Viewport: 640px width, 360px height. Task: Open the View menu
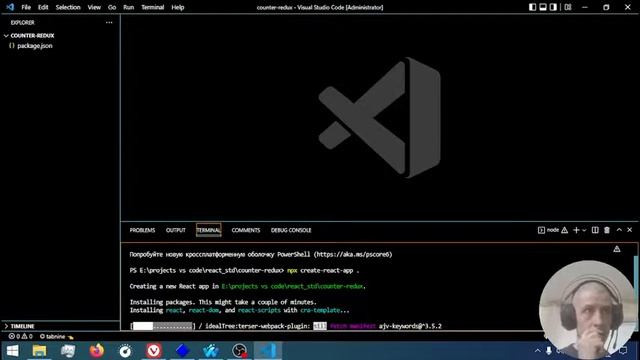(x=94, y=7)
